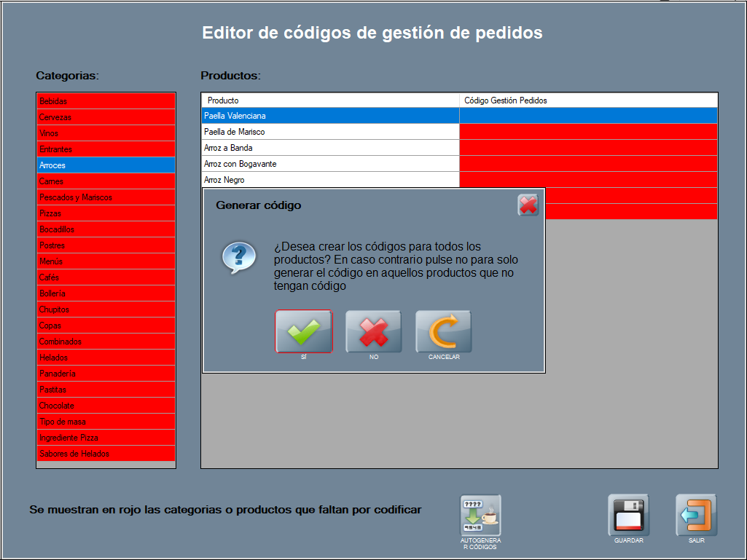
Task: Confirm with the green checkmark Sí button
Action: coord(303,331)
